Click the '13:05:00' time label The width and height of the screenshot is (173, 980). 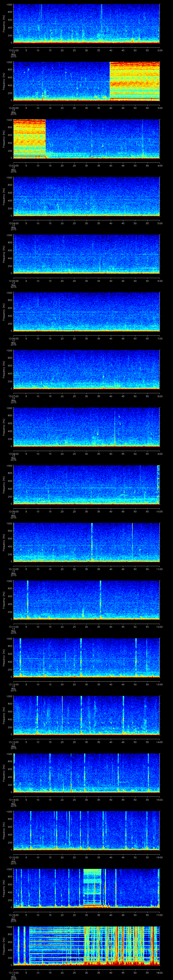pos(13,280)
